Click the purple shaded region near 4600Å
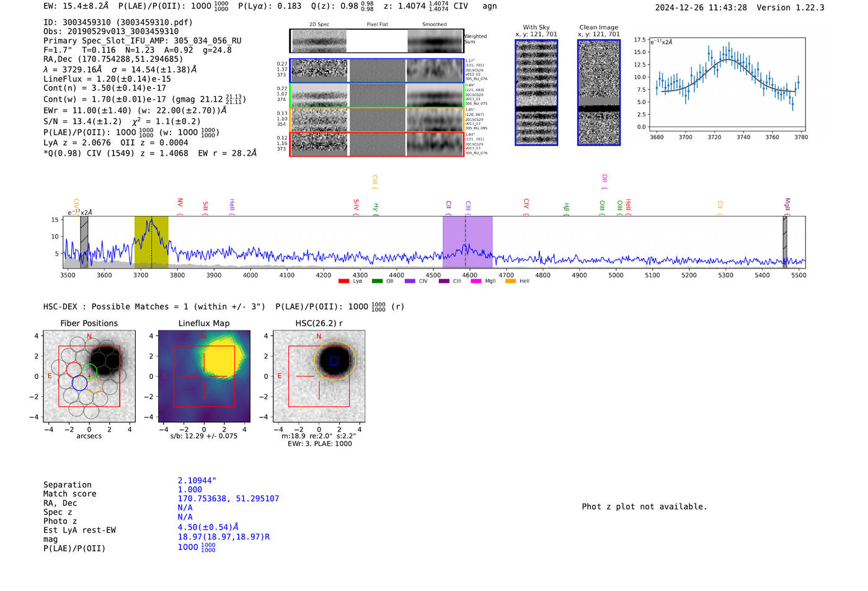Screen dimensions: 868x591 click(x=467, y=242)
